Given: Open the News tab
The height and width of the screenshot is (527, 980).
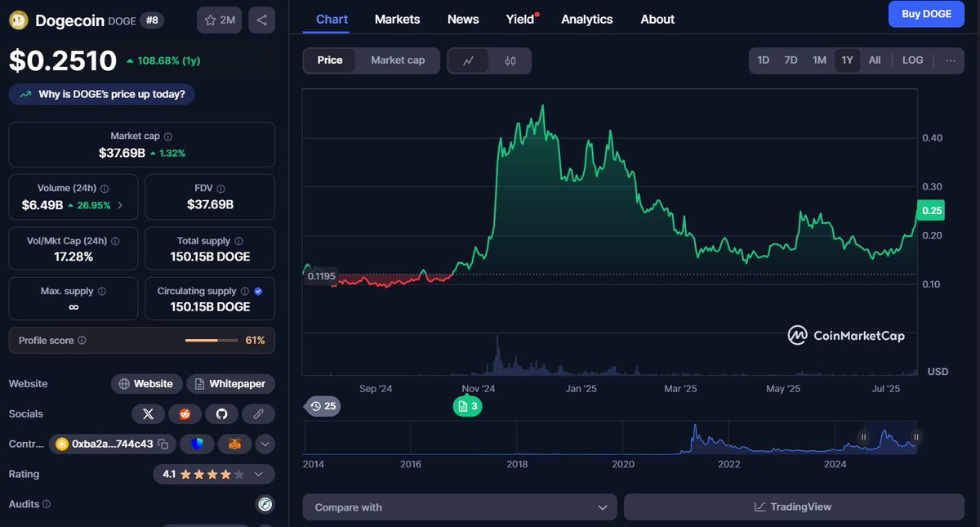Looking at the screenshot, I should pyautogui.click(x=463, y=20).
